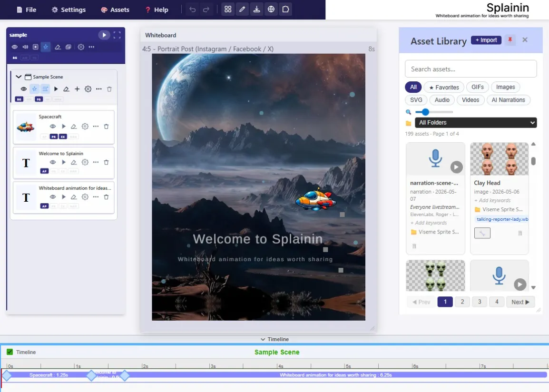549x392 pixels.
Task: Play the sample project
Action: click(x=104, y=35)
